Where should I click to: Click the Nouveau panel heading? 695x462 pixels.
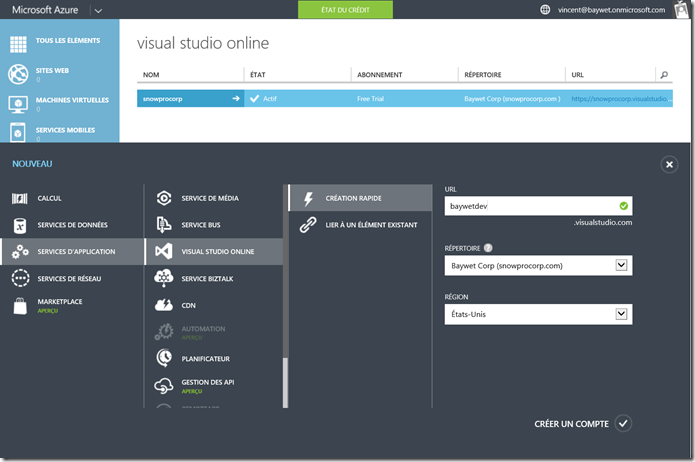[32, 164]
